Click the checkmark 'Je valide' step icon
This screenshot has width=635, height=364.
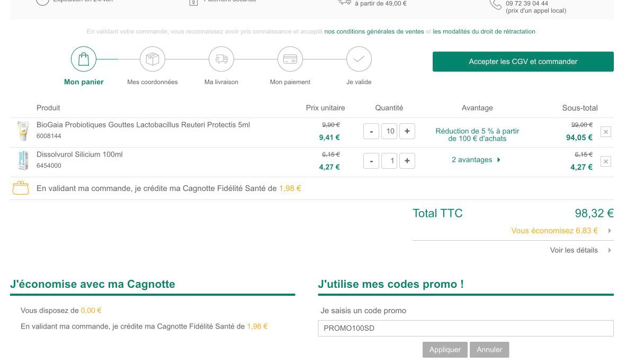(x=359, y=59)
